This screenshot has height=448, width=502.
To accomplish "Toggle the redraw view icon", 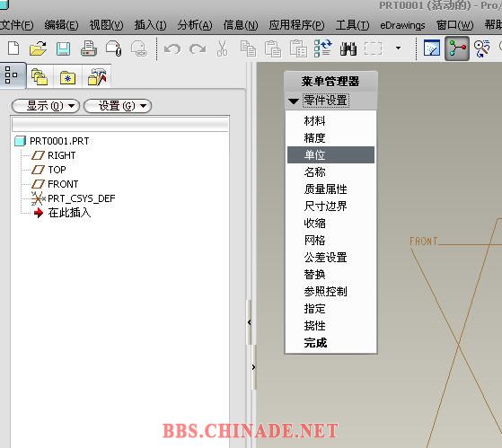I will click(x=432, y=48).
